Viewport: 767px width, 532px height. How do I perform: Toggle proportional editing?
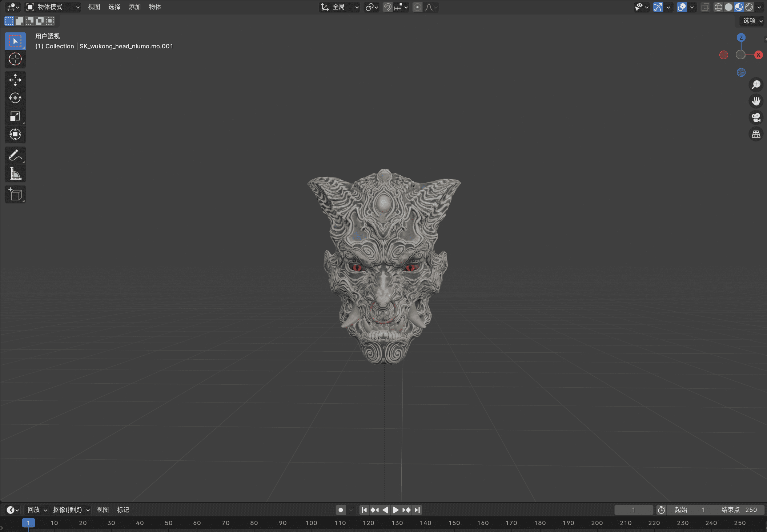(x=418, y=7)
